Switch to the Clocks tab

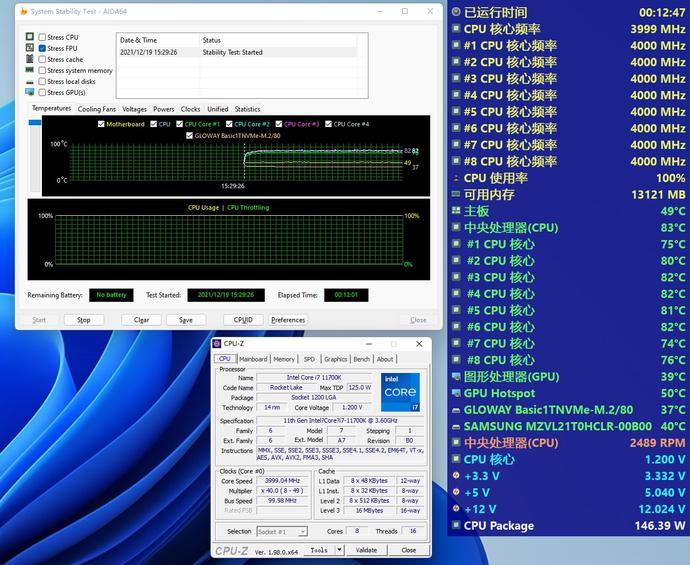coord(190,109)
